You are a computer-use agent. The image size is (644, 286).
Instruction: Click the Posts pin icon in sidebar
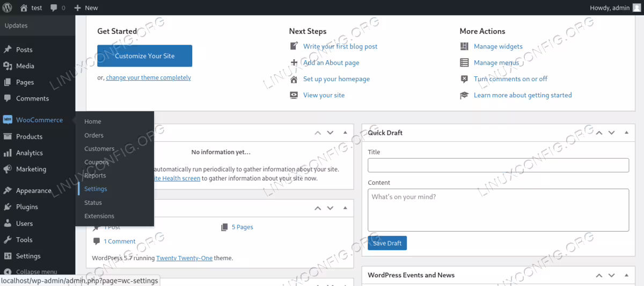coord(8,49)
